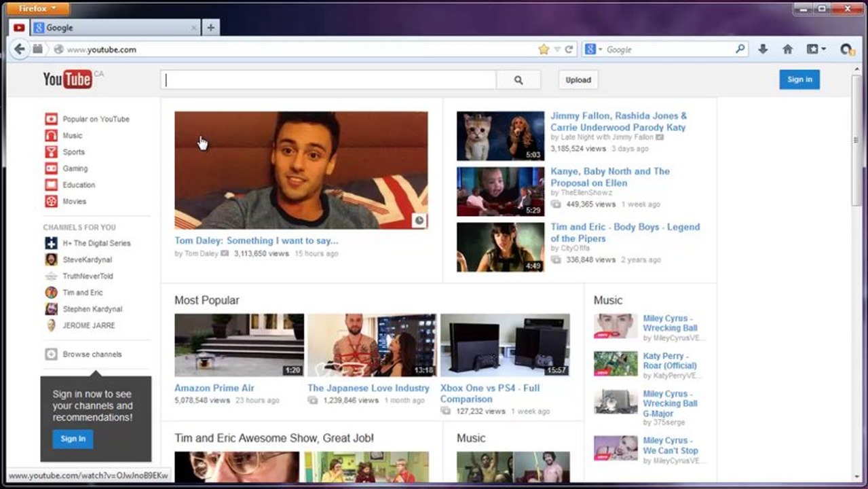Click the YouTube logo
Screen dimensions: 868x489
point(68,79)
